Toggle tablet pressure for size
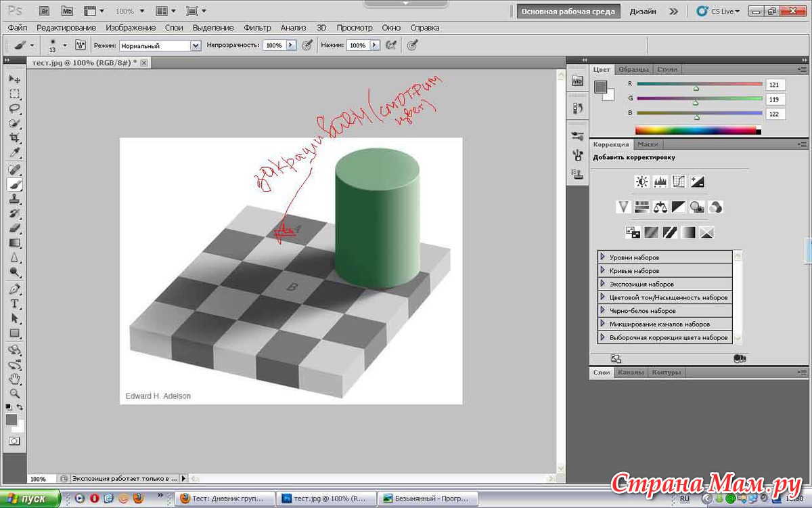This screenshot has width=812, height=508. (x=412, y=45)
